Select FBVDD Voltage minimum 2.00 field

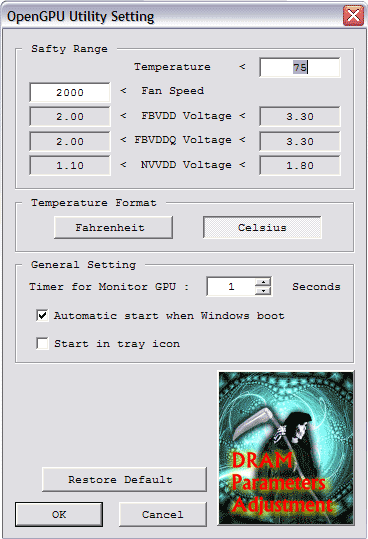click(70, 117)
